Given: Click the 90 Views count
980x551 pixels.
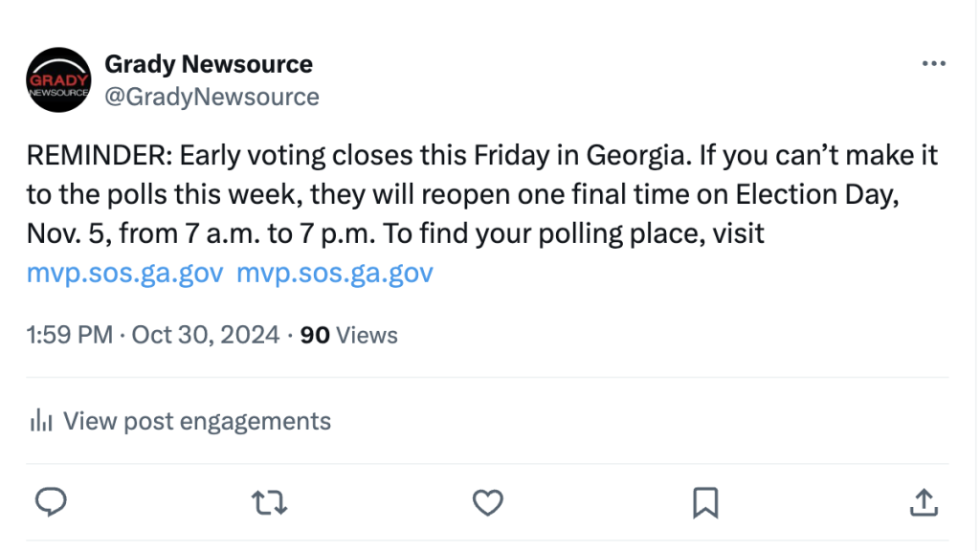Looking at the screenshot, I should click(348, 335).
